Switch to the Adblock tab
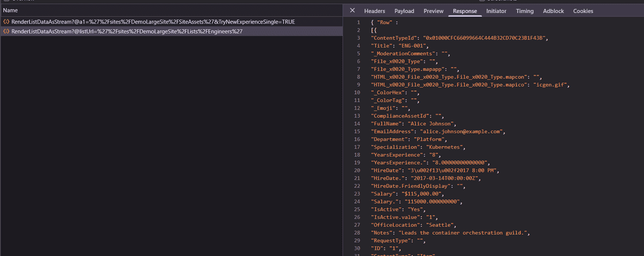This screenshot has height=256, width=644. pos(553,11)
